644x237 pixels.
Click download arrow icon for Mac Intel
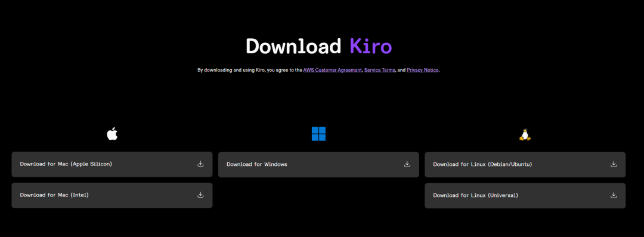tap(200, 195)
